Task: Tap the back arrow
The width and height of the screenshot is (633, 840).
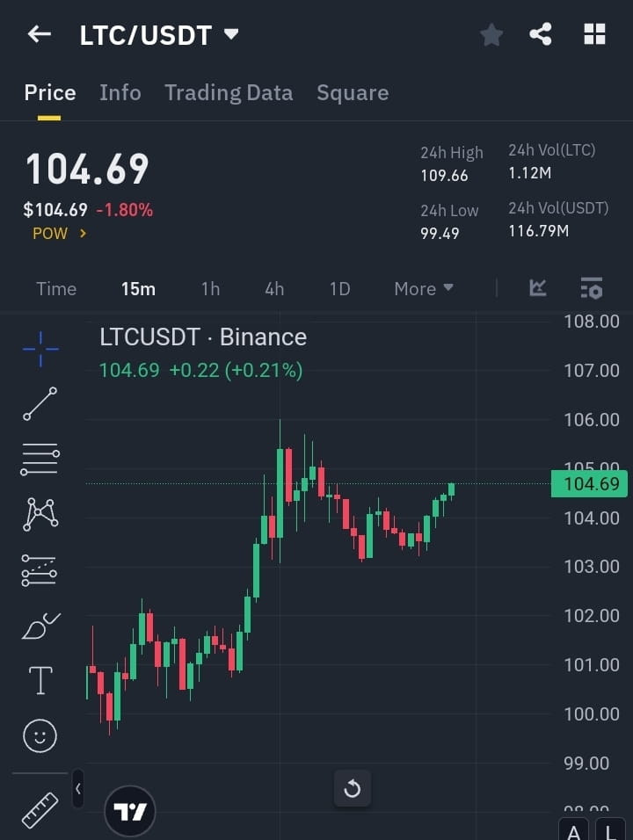Action: pos(40,34)
